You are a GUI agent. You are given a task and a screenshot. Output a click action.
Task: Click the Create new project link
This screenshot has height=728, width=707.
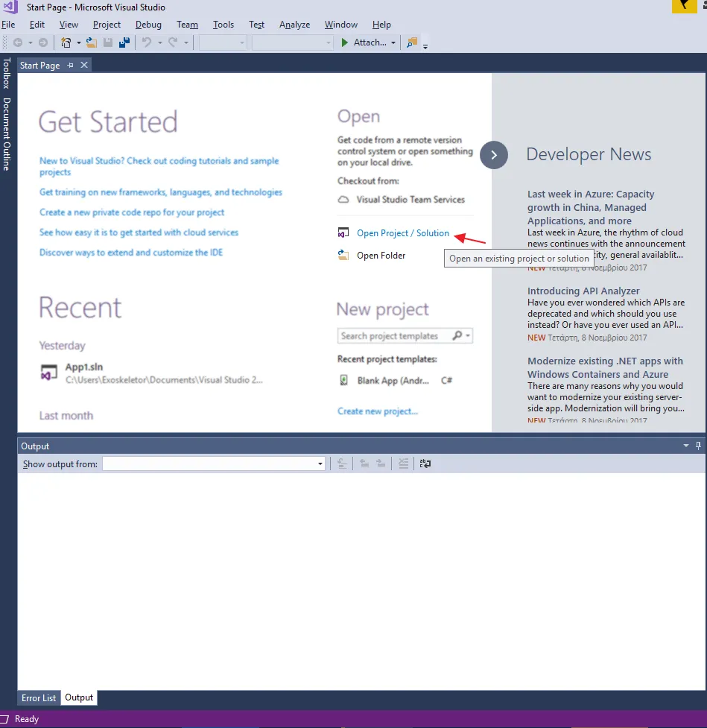pos(378,411)
